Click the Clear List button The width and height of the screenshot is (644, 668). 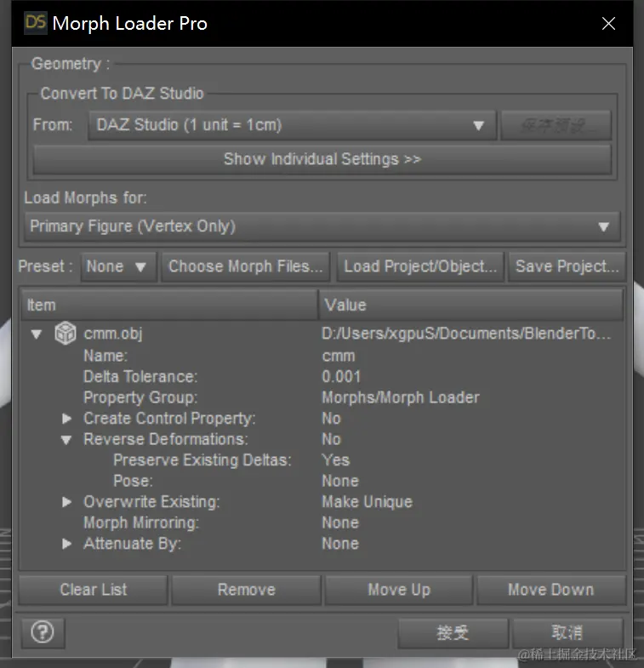[94, 590]
